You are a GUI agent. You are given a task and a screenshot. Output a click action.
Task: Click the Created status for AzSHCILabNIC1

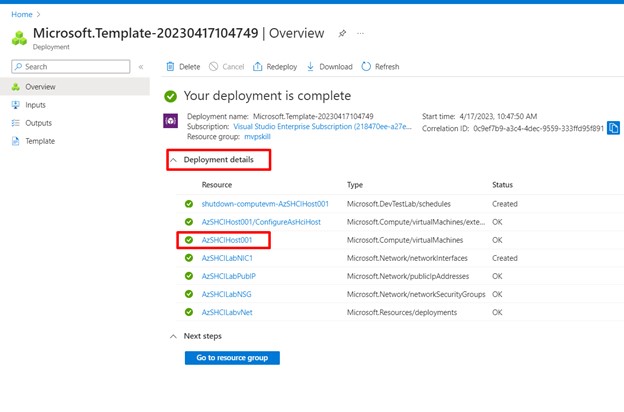[x=505, y=258]
